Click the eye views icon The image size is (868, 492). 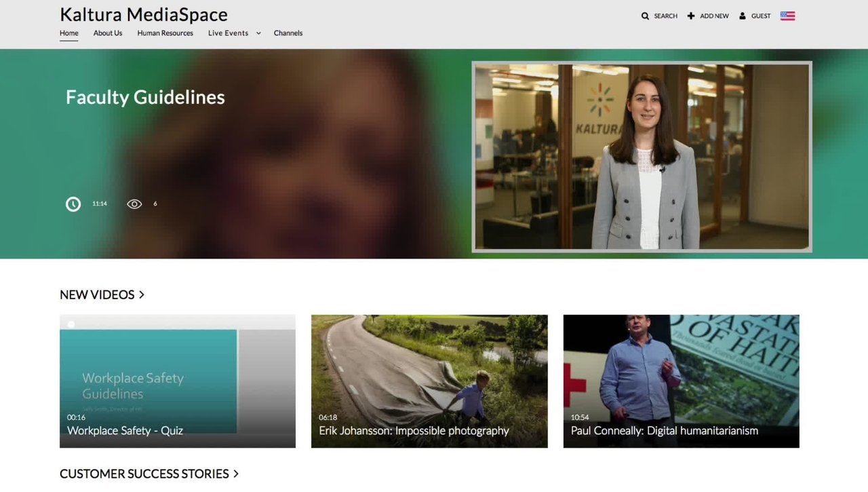pos(134,204)
